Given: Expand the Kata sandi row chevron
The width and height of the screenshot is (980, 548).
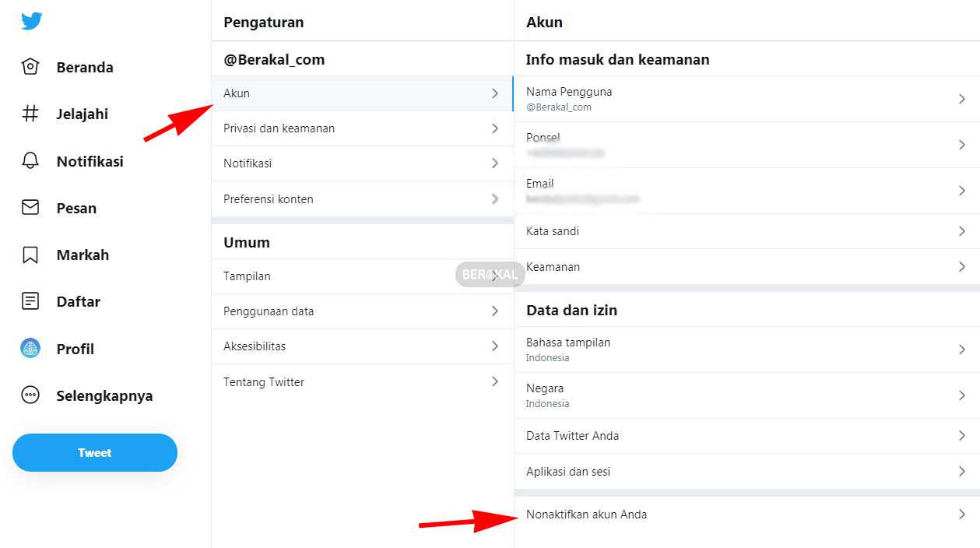Looking at the screenshot, I should (962, 231).
